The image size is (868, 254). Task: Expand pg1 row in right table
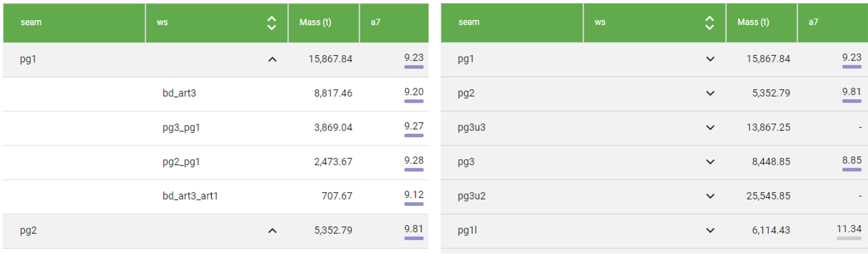(710, 59)
